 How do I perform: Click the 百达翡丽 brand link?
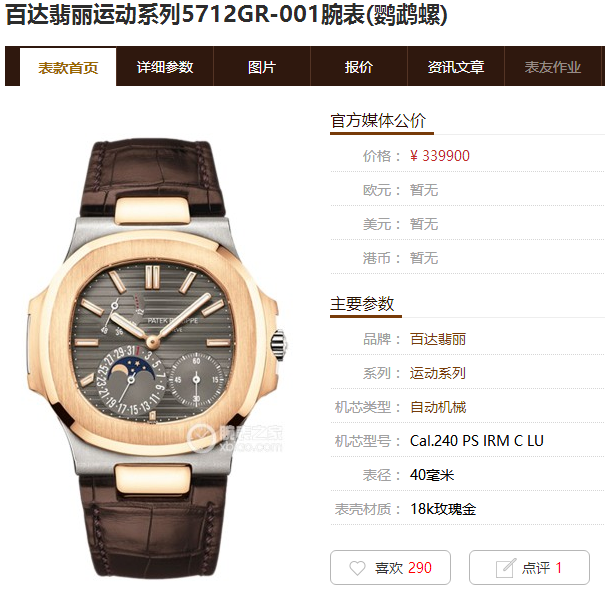pyautogui.click(x=438, y=339)
